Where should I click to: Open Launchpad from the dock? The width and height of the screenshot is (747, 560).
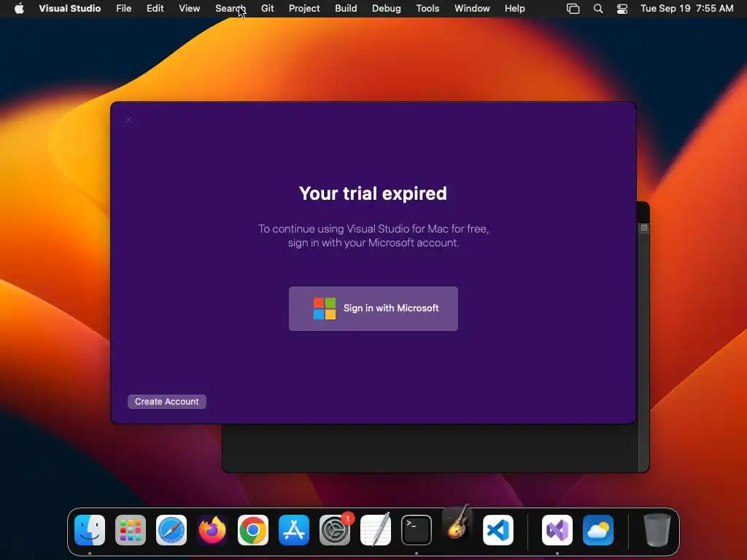131,530
